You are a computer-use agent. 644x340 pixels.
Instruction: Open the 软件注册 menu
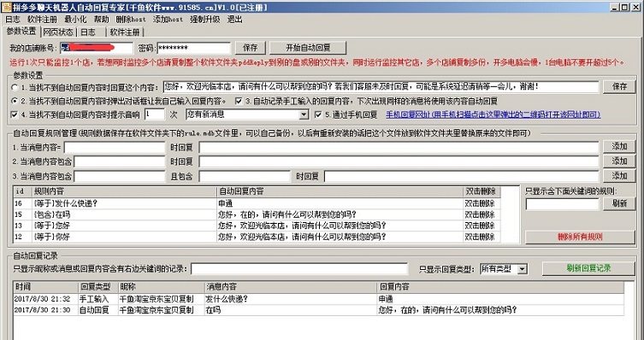click(x=42, y=20)
